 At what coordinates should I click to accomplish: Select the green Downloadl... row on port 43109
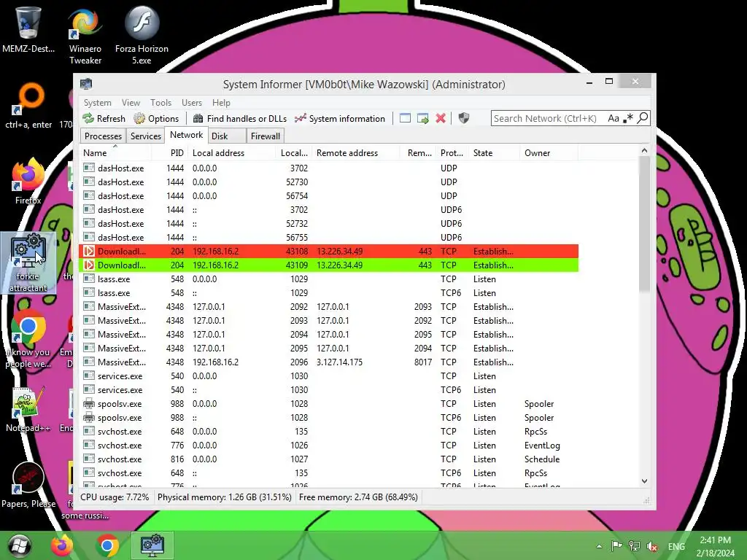pos(329,265)
